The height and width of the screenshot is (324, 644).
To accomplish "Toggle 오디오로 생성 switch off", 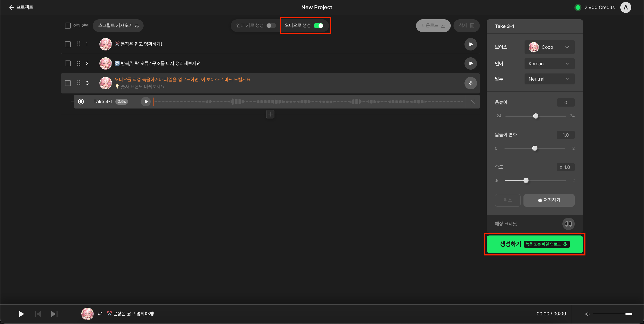I will point(318,26).
